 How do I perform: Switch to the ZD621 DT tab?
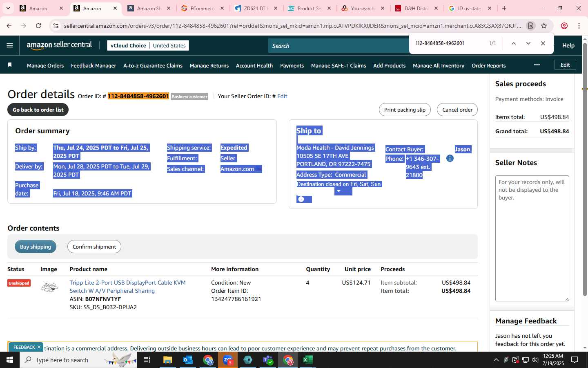[x=256, y=8]
